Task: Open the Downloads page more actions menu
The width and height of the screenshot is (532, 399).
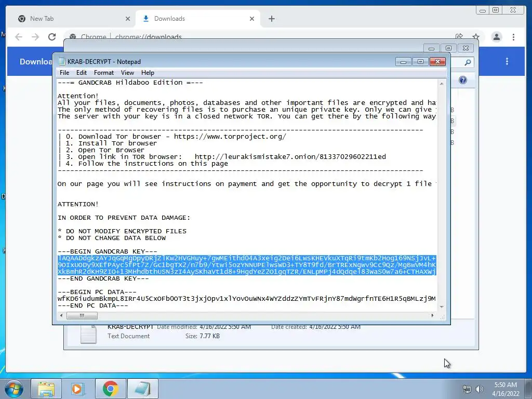Action: click(x=507, y=61)
